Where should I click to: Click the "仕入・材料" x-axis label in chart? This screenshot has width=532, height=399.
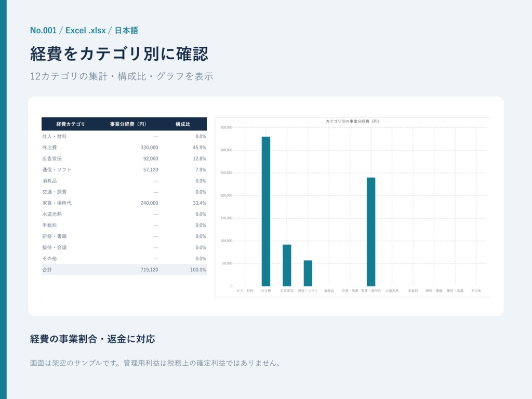coord(245,291)
